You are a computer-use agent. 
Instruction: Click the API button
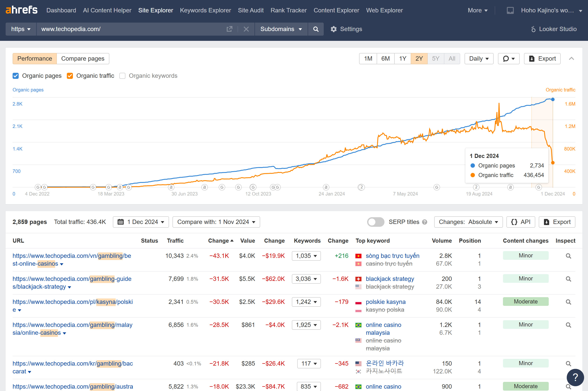pyautogui.click(x=521, y=222)
